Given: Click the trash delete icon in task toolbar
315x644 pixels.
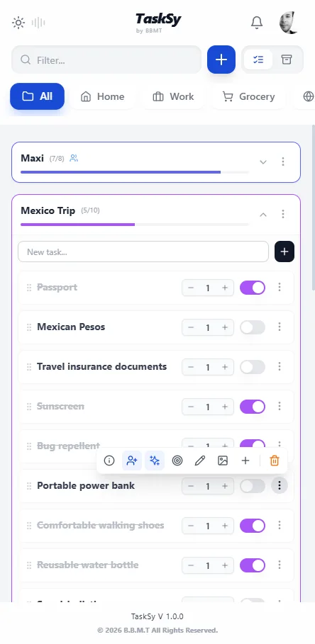Looking at the screenshot, I should pos(275,461).
